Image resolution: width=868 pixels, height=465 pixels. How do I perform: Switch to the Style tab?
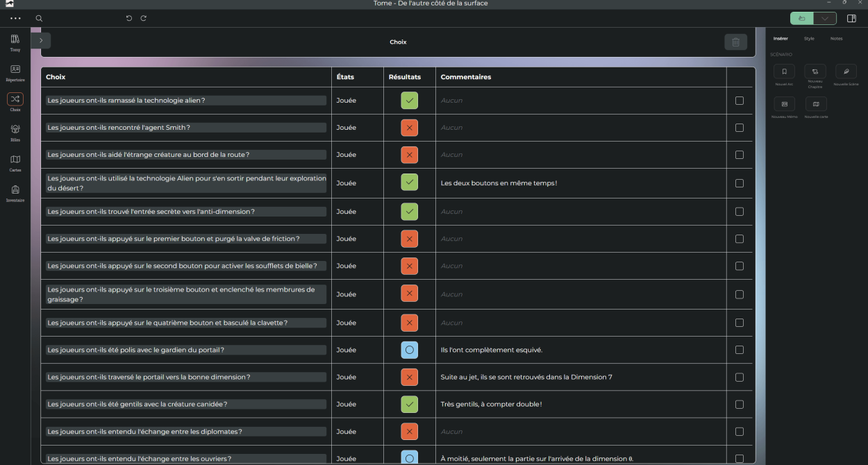point(809,39)
